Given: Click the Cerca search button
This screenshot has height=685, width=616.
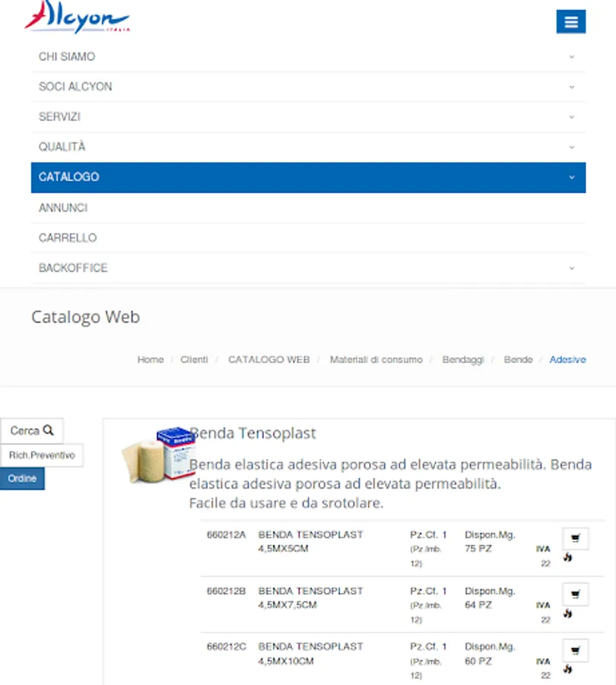Looking at the screenshot, I should [32, 431].
